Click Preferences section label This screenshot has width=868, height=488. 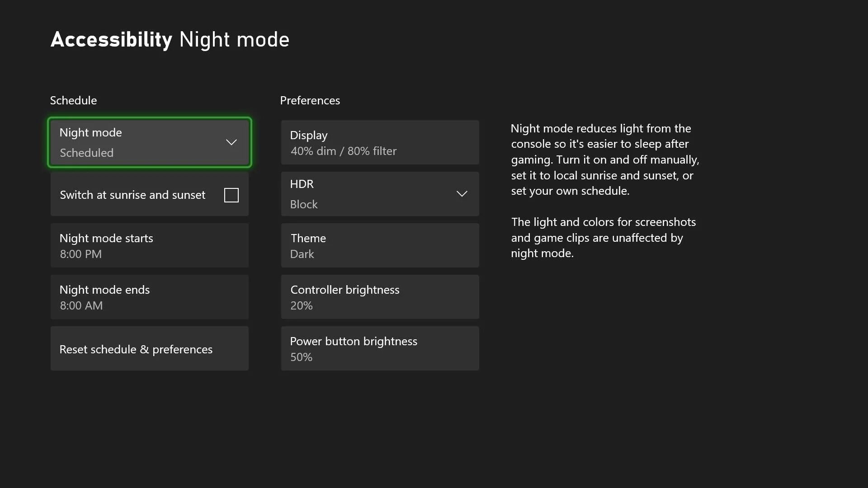[310, 100]
